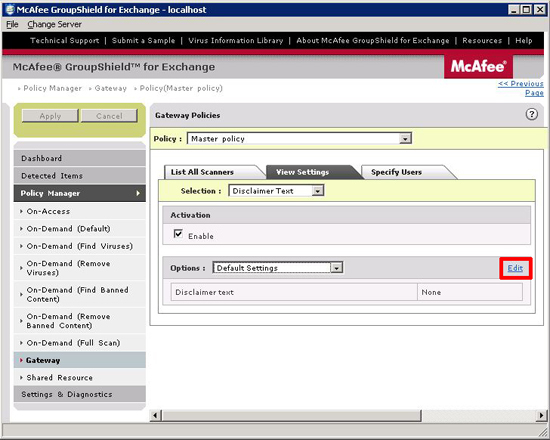The width and height of the screenshot is (550, 440).
Task: Open the Detected Items section
Action: point(80,176)
